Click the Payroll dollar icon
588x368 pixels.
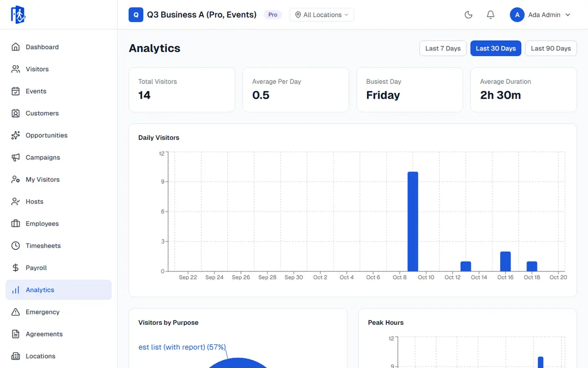click(16, 268)
